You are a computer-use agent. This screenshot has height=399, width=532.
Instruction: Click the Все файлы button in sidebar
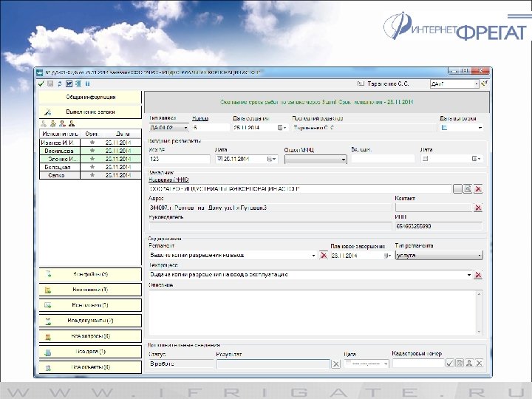click(x=89, y=274)
